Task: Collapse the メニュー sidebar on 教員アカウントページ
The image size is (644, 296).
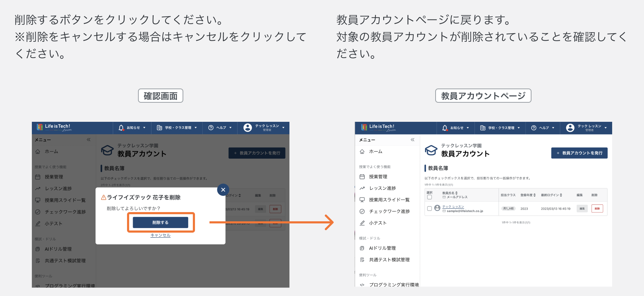Action: (x=413, y=140)
